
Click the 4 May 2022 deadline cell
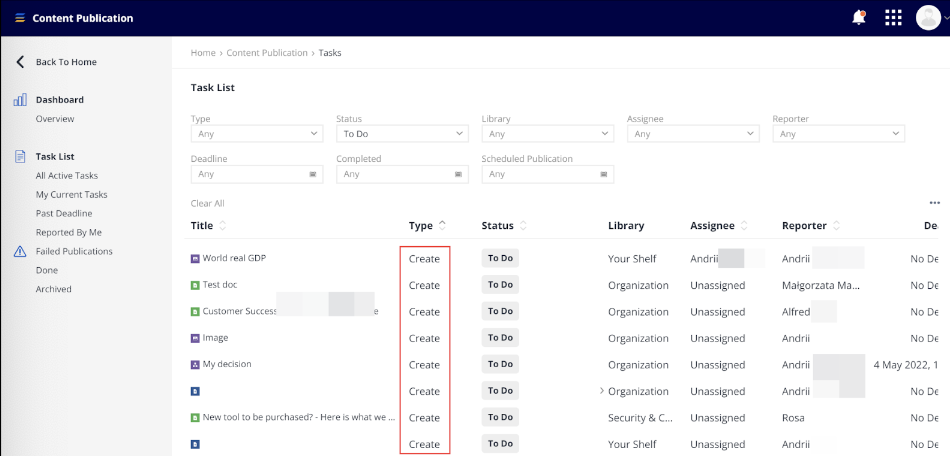pos(906,365)
